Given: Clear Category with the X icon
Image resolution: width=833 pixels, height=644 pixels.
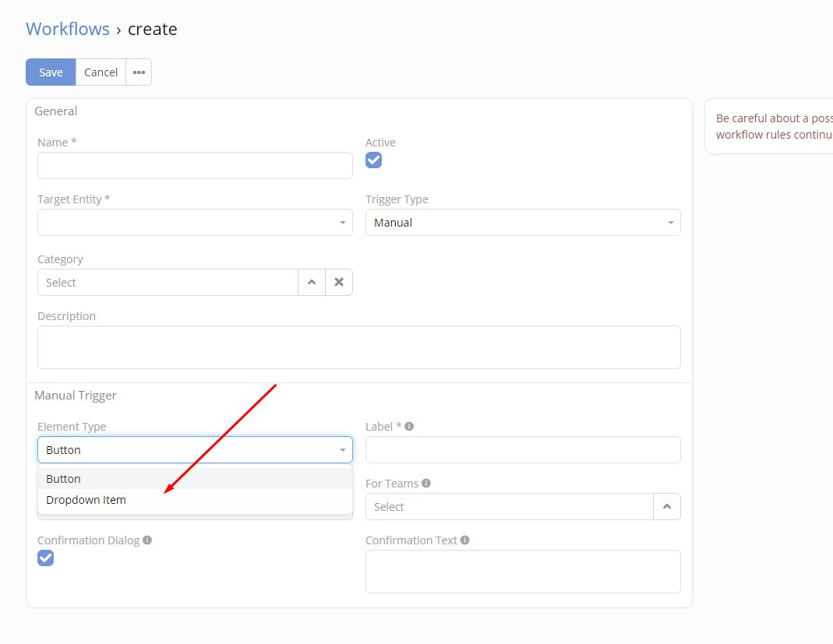Looking at the screenshot, I should 339,283.
